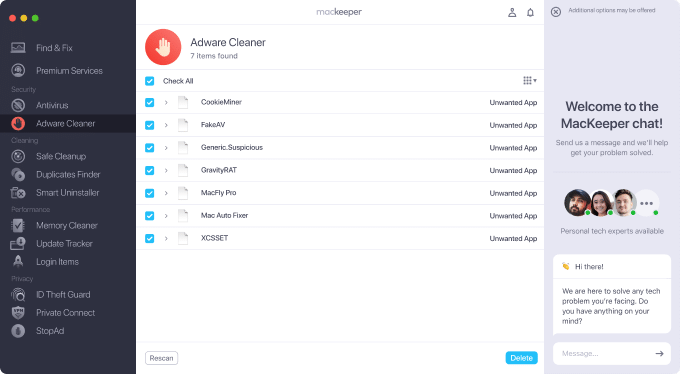Click the Memory Cleaner icon

point(18,226)
